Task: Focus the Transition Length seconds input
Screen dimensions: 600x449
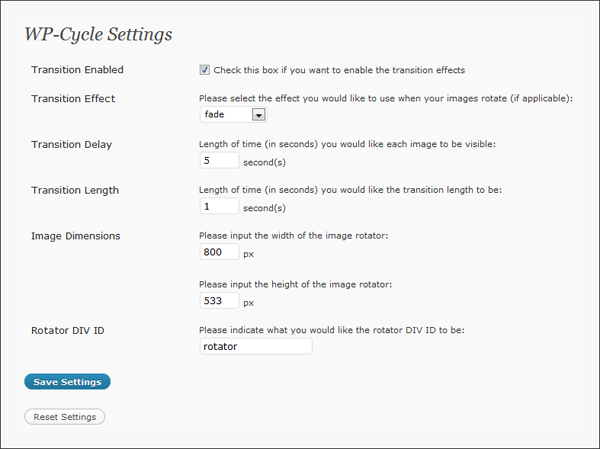Action: [x=219, y=207]
